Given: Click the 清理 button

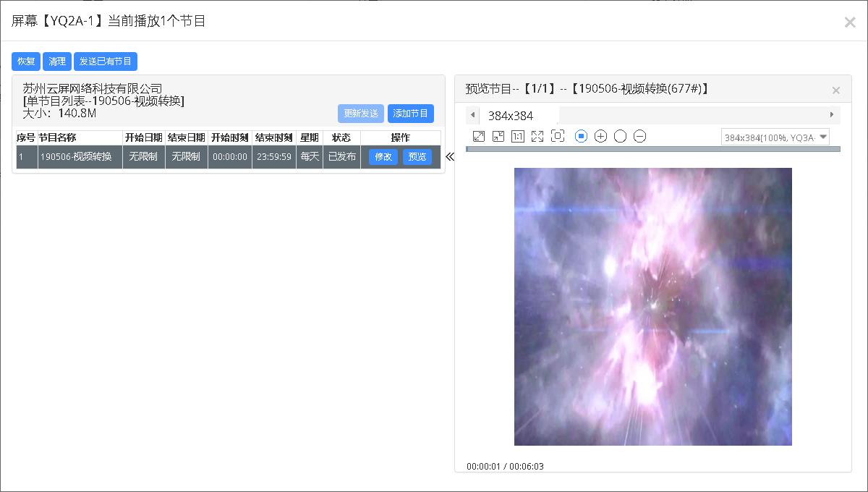Looking at the screenshot, I should [57, 61].
